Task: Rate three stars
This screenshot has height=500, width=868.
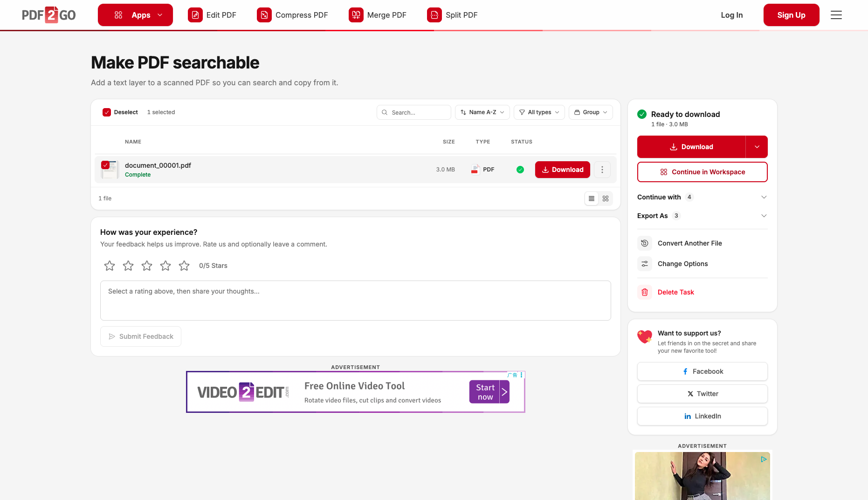Action: click(147, 266)
